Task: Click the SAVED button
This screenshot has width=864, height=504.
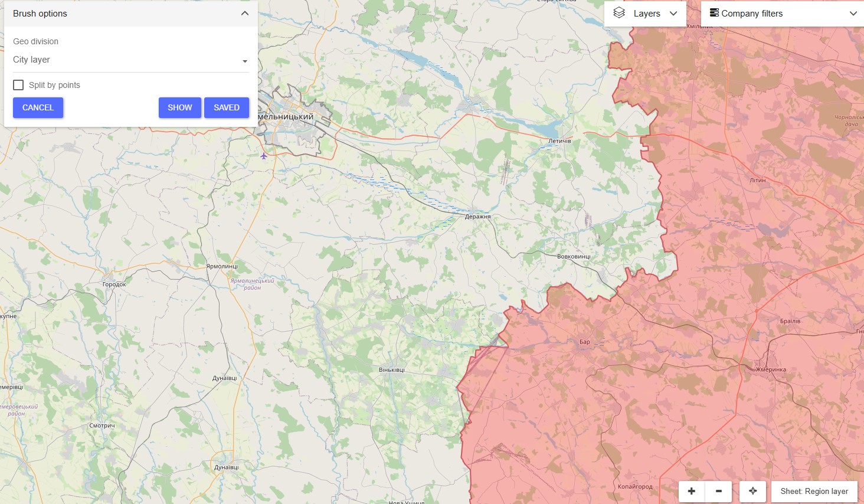Action: pyautogui.click(x=227, y=107)
